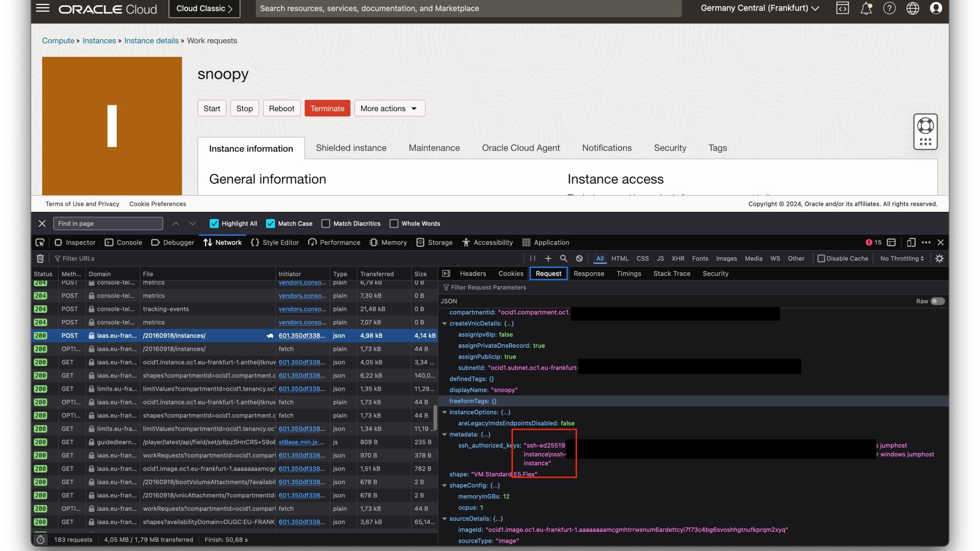Click the Reboot button
Viewport: 980px width, 551px height.
281,109
